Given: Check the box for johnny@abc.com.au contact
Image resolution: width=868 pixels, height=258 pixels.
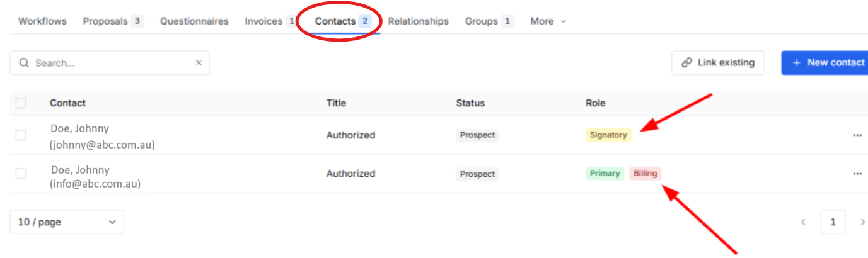Looking at the screenshot, I should click(21, 135).
